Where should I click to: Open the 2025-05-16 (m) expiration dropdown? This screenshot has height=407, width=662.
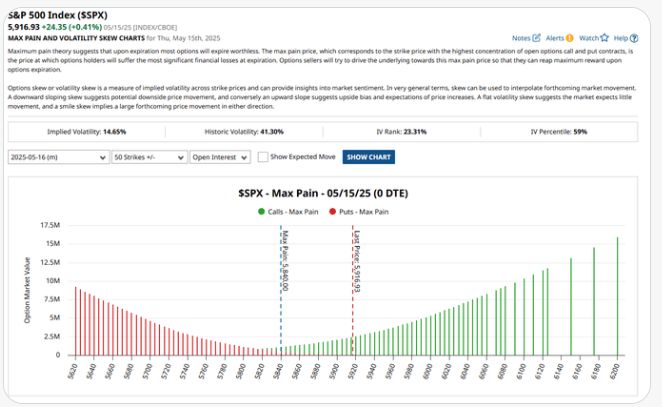tap(58, 157)
